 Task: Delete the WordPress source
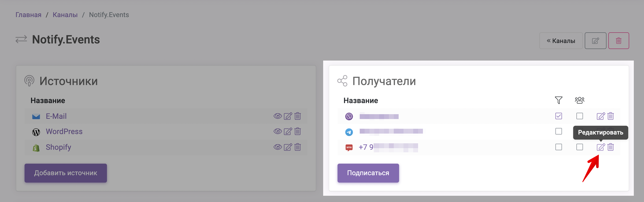click(297, 131)
